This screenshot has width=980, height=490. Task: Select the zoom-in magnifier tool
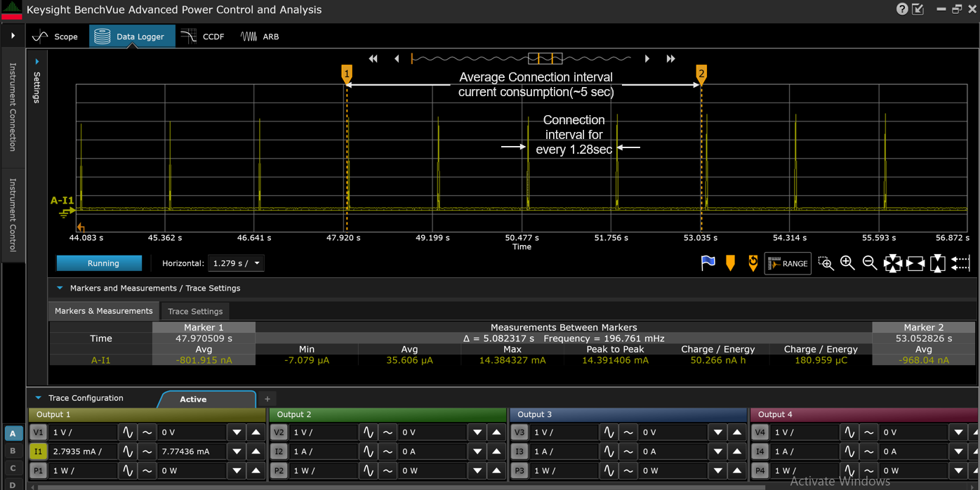(x=845, y=263)
